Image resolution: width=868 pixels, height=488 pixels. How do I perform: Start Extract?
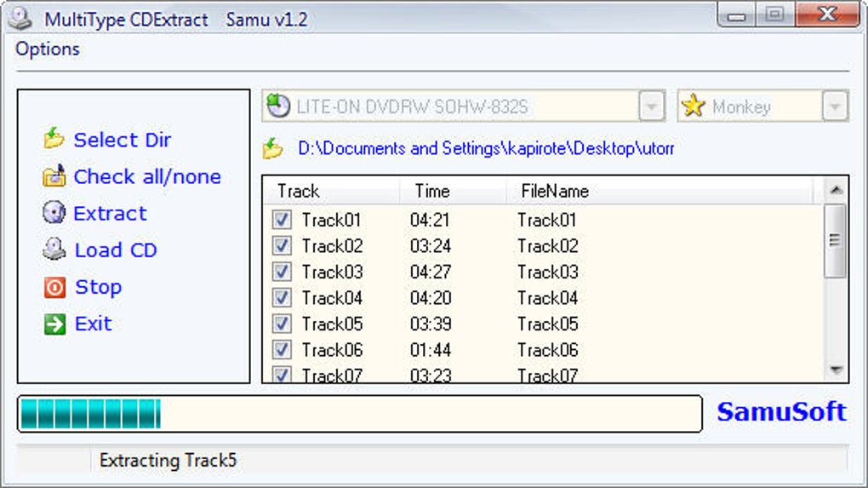point(110,213)
